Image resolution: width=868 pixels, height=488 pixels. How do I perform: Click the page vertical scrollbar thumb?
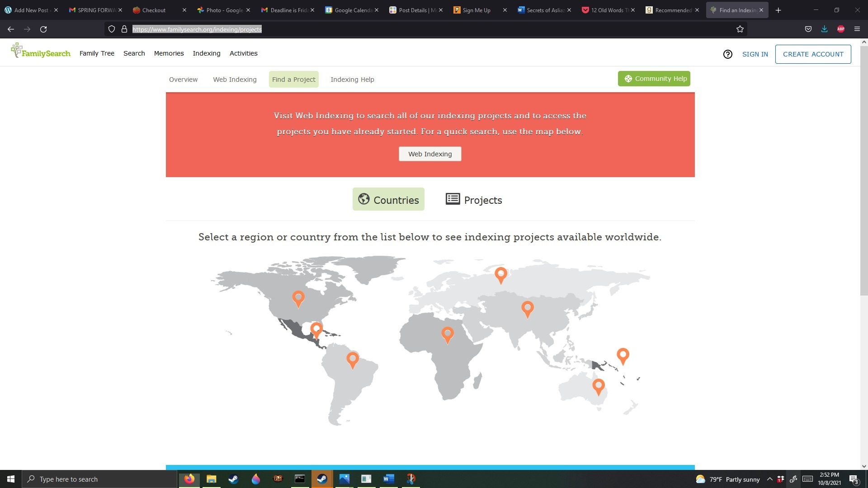(x=864, y=171)
